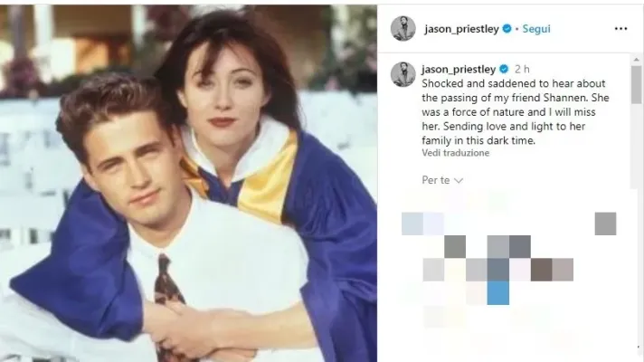Expand the chevron beside Per te
The height and width of the screenshot is (362, 644).
tap(459, 180)
